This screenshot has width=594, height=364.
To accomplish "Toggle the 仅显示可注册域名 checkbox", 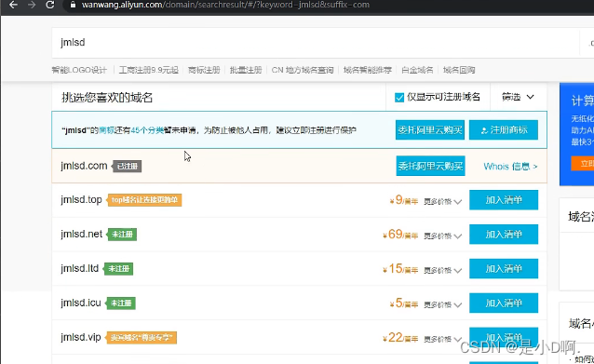I will click(399, 98).
